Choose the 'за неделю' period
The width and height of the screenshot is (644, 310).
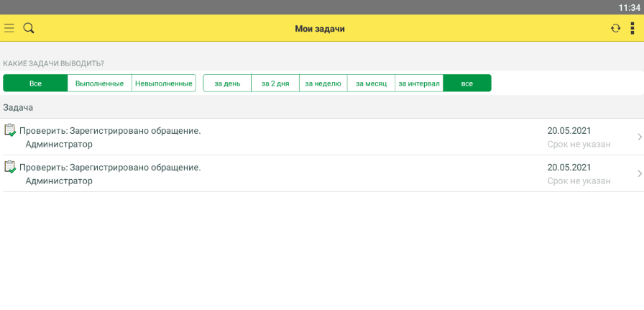[323, 83]
